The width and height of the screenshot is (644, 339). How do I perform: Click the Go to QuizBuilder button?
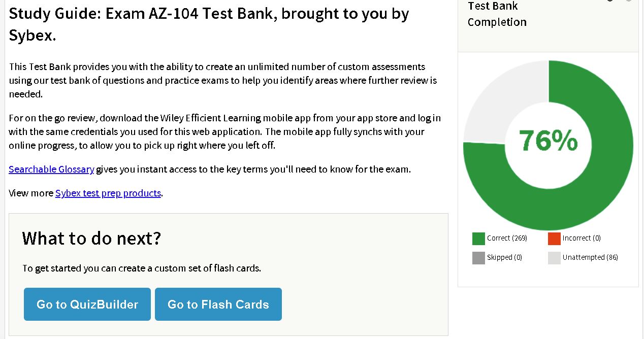click(x=87, y=304)
